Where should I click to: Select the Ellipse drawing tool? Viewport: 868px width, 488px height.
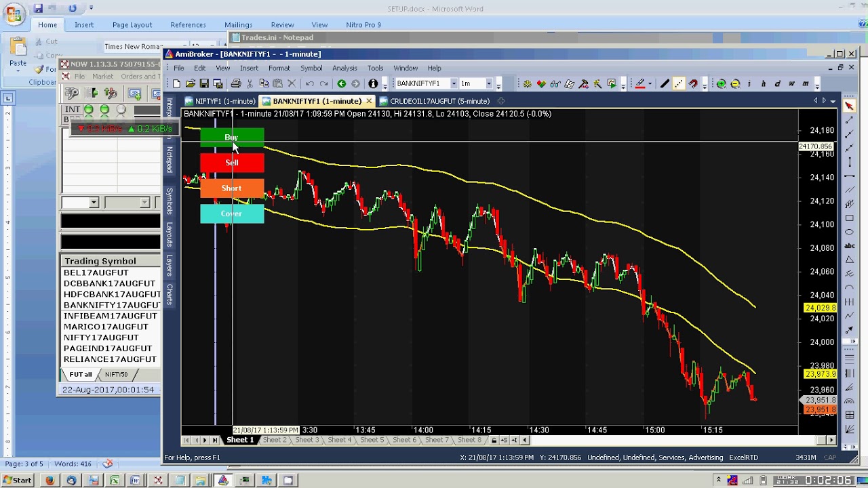pos(849,232)
